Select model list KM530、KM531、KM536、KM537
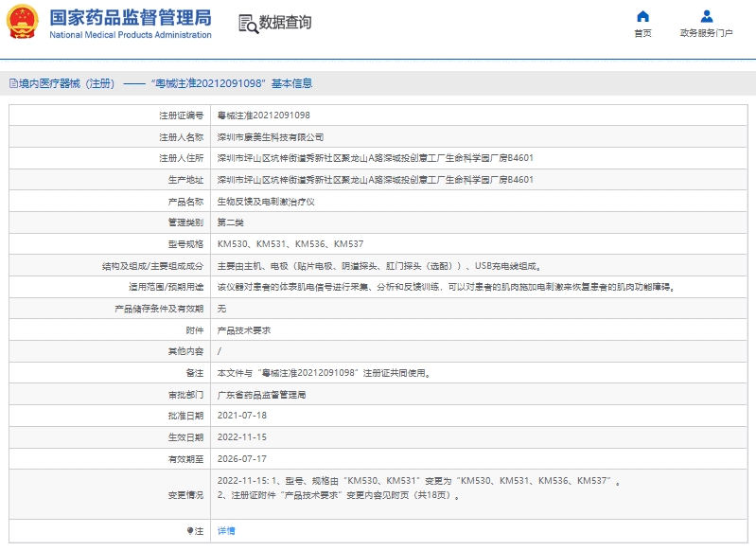756x551 pixels. 290,243
